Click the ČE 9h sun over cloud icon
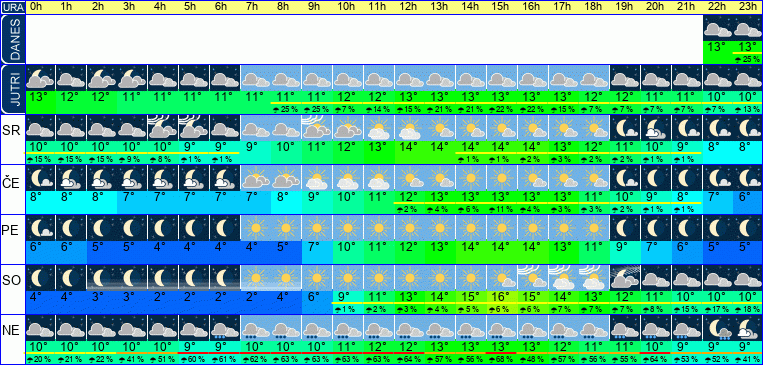The width and height of the screenshot is (763, 365). tap(317, 178)
